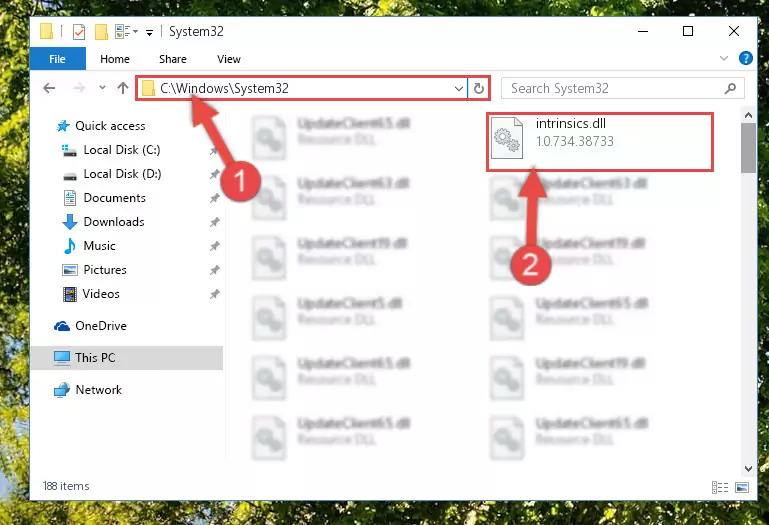Open Pictures in the sidebar
This screenshot has height=525, width=769.
[x=105, y=270]
